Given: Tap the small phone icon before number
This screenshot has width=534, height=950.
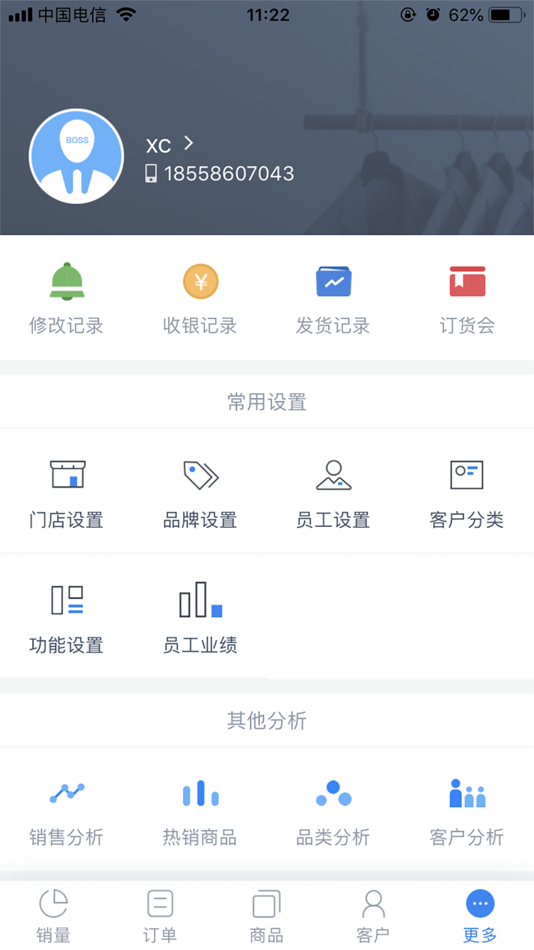Looking at the screenshot, I should point(151,174).
